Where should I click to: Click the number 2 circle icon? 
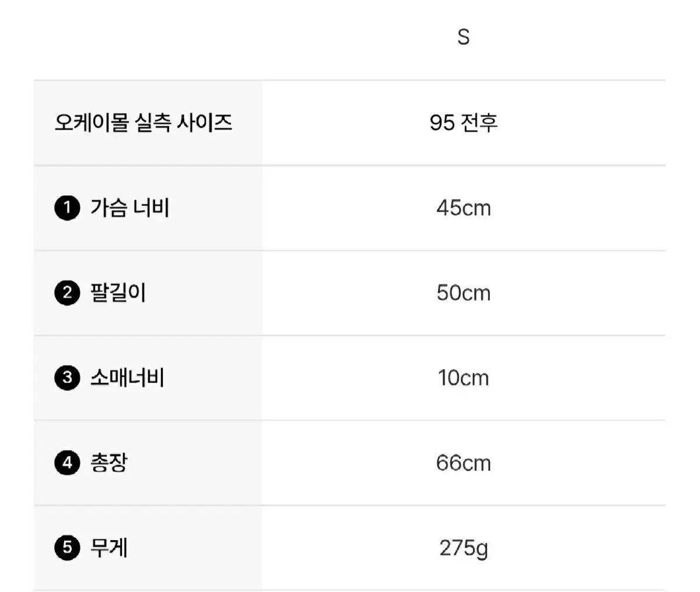click(x=67, y=293)
